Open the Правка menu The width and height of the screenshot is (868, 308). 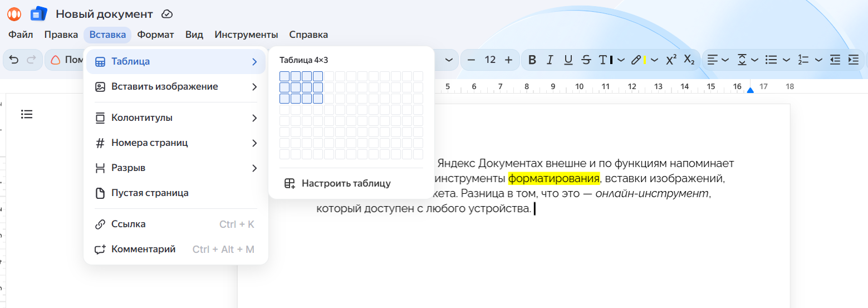coord(61,35)
